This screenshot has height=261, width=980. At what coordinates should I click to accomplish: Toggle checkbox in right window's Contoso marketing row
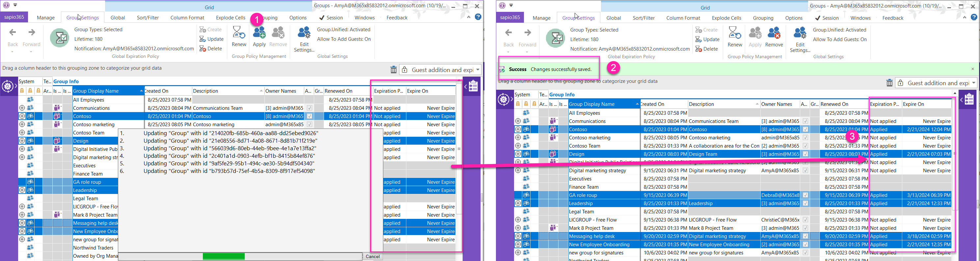(x=805, y=138)
